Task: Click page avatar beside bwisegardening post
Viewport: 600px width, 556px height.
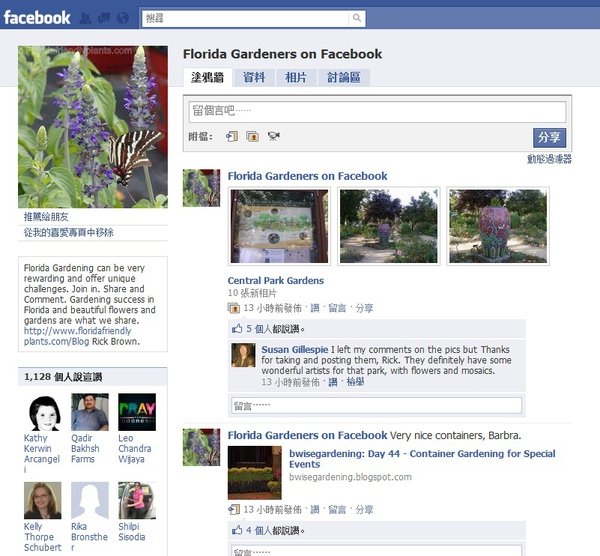Action: click(x=201, y=447)
